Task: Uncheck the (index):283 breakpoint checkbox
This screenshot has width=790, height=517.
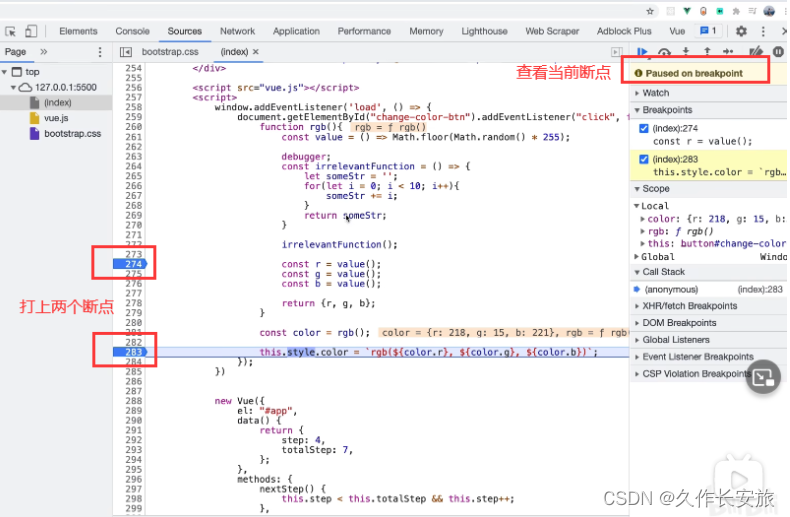Action: 643,159
